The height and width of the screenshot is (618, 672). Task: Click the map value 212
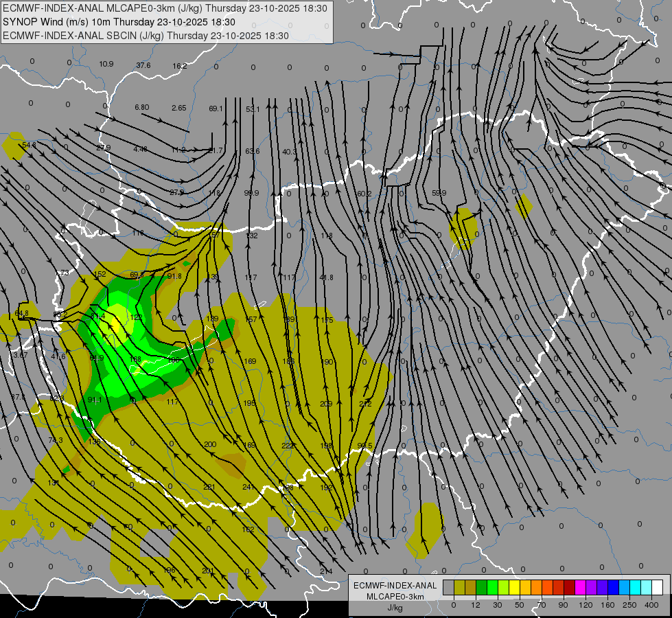(365, 404)
